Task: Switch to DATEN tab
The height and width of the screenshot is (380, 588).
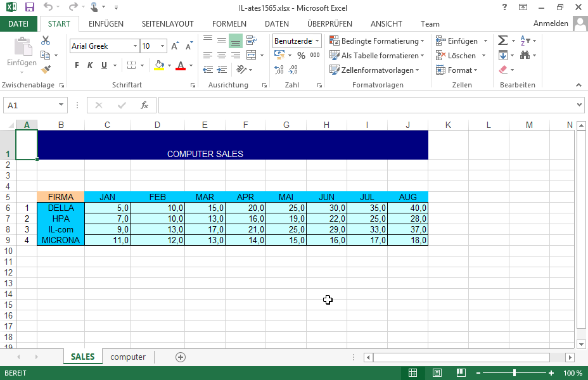Action: pos(277,24)
